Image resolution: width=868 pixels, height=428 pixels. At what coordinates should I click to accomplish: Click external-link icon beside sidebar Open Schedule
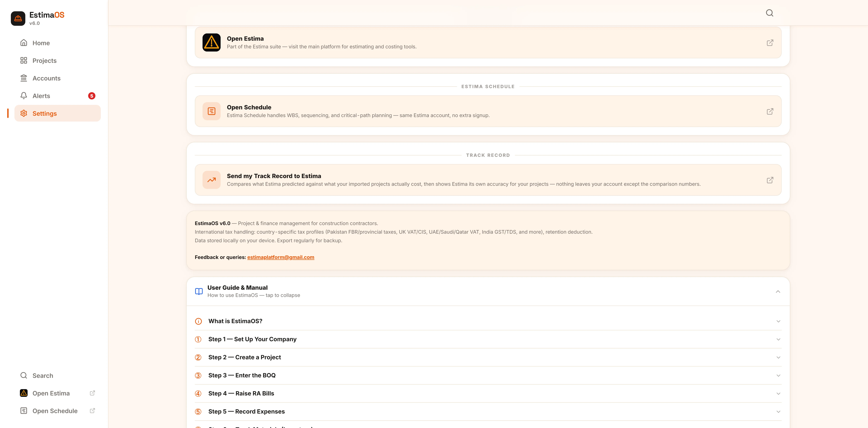pyautogui.click(x=92, y=411)
